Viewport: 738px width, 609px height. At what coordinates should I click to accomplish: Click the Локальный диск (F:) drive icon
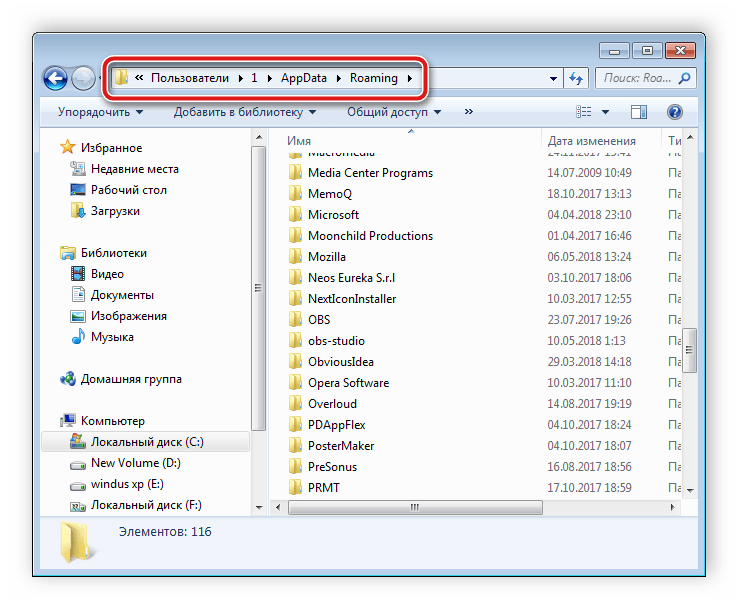pyautogui.click(x=78, y=506)
